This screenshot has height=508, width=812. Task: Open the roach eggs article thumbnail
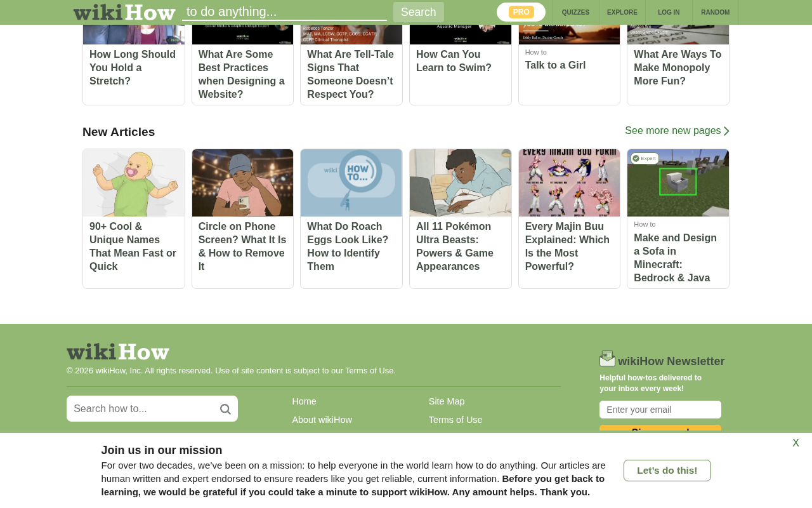pyautogui.click(x=351, y=183)
